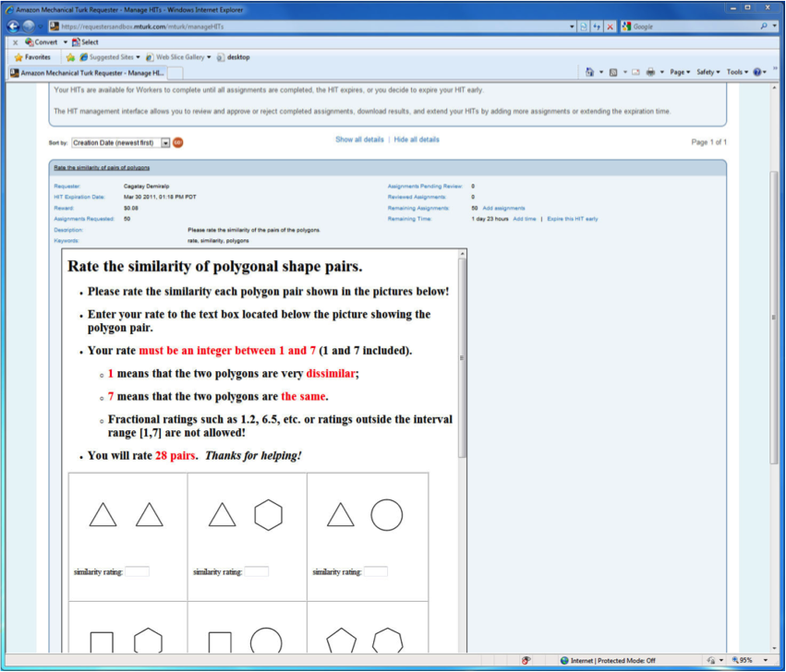The height and width of the screenshot is (672, 786).
Task: Click the triangle and hexagon pair image
Action: coord(246,515)
